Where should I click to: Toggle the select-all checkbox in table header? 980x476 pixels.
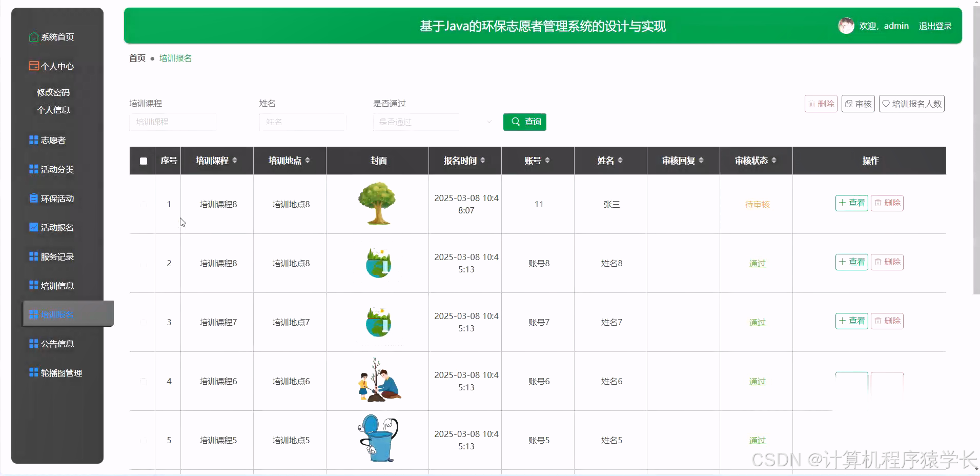[x=143, y=161]
